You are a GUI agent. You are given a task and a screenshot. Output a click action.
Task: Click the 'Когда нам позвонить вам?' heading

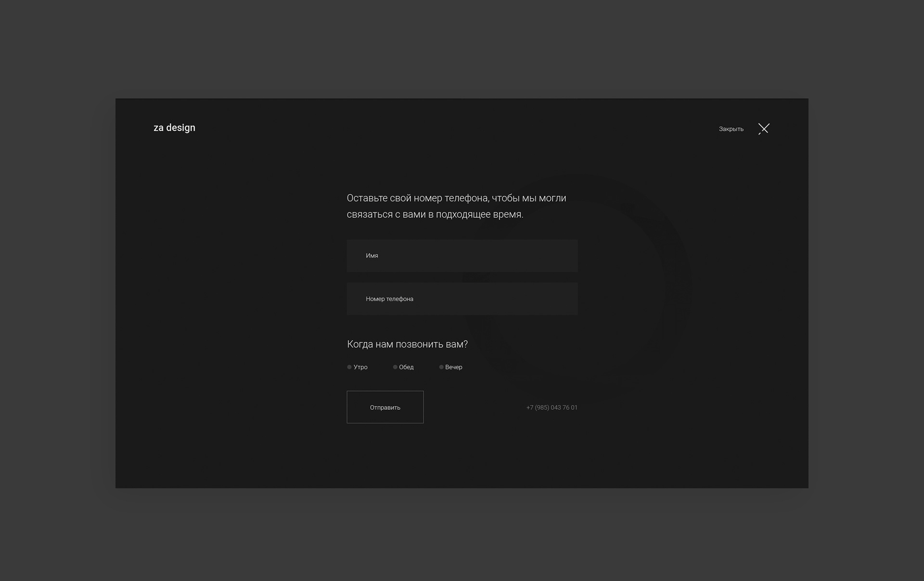[407, 344]
